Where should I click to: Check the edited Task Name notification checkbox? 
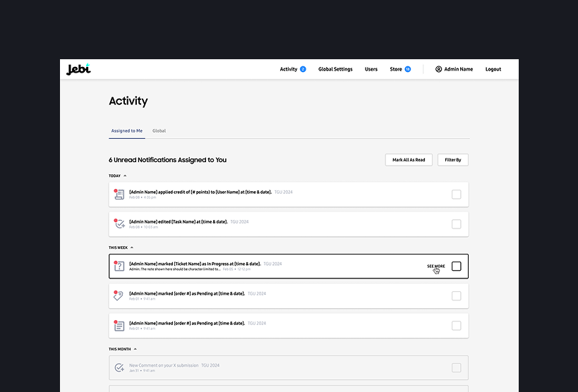point(456,223)
